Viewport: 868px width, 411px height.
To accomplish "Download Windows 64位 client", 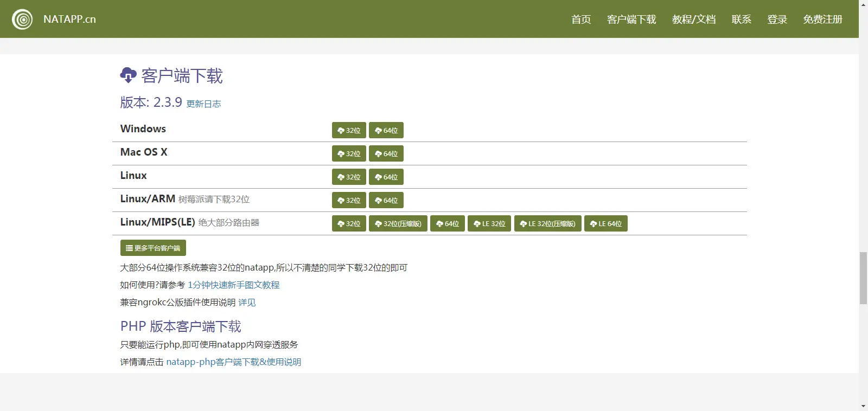I will 386,130.
